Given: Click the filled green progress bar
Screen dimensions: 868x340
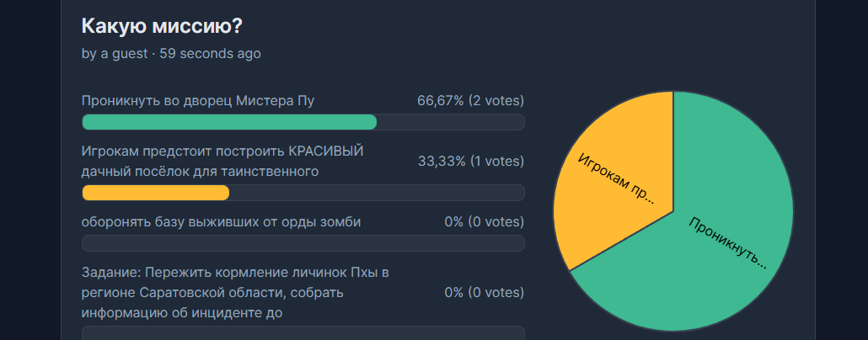Looking at the screenshot, I should [229, 122].
